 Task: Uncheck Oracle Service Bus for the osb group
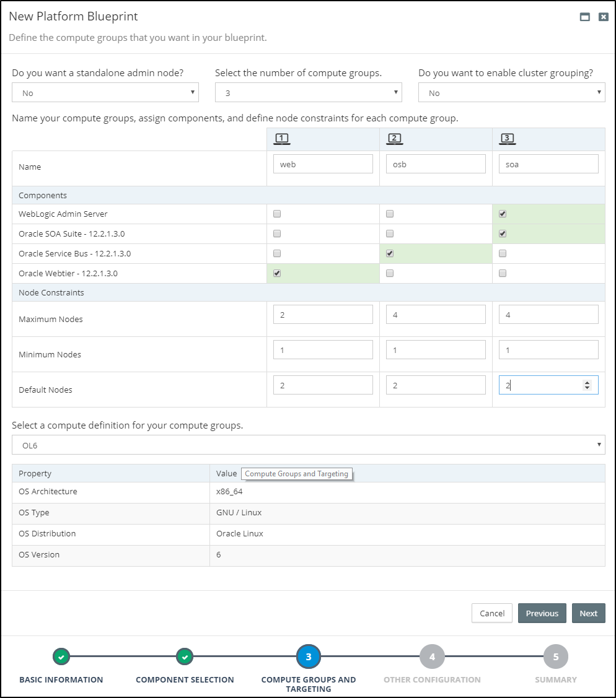[x=390, y=253]
